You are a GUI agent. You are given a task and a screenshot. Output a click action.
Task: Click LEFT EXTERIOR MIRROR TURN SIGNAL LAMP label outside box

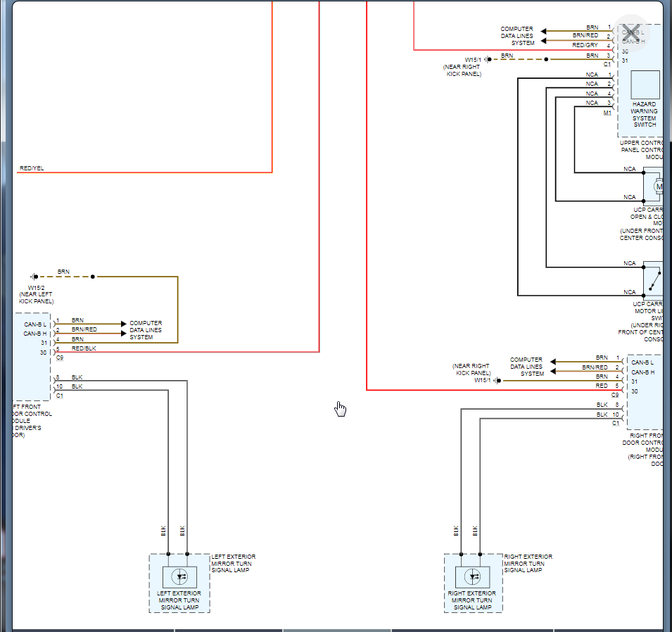tap(233, 564)
